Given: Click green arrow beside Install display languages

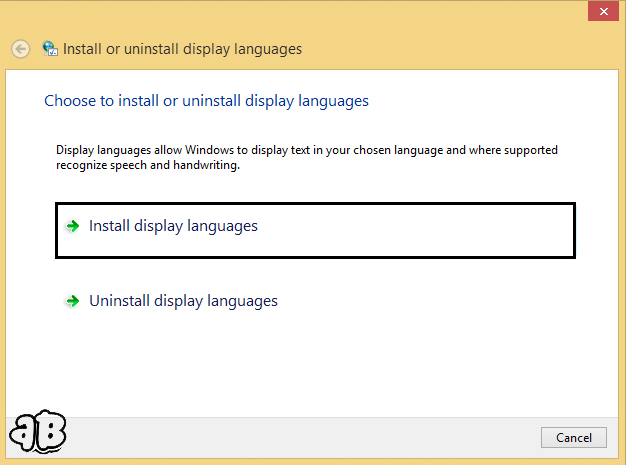Looking at the screenshot, I should (x=73, y=226).
